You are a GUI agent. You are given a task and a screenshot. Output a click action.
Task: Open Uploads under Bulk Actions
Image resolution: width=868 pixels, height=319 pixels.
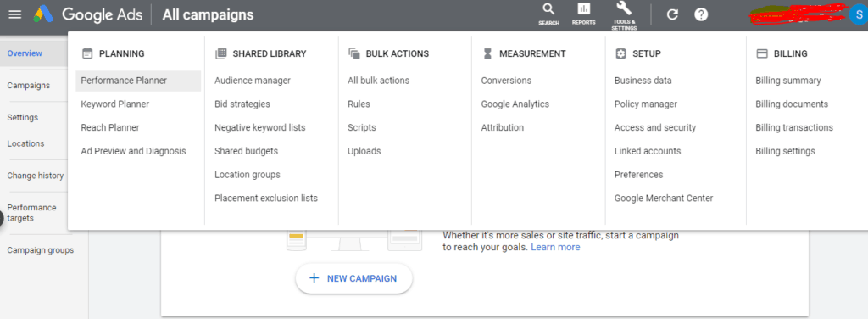364,151
